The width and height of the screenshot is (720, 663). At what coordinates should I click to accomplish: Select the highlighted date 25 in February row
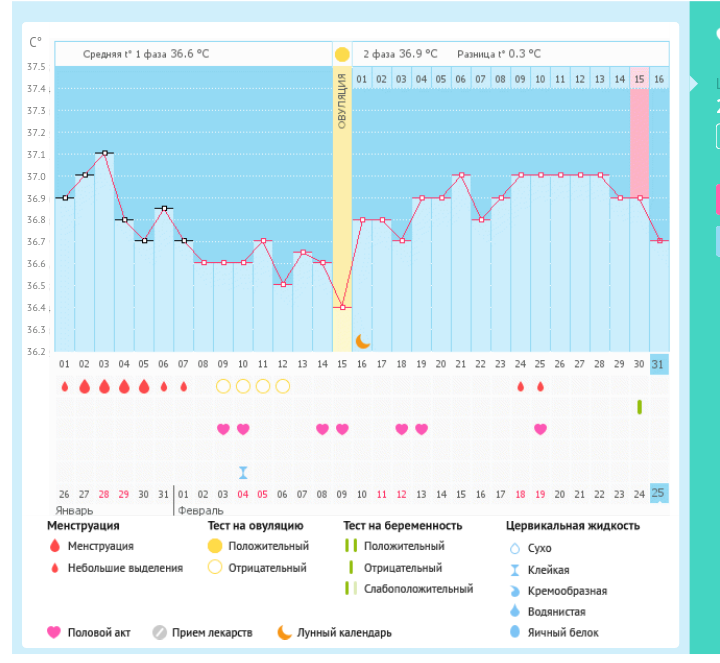[658, 493]
